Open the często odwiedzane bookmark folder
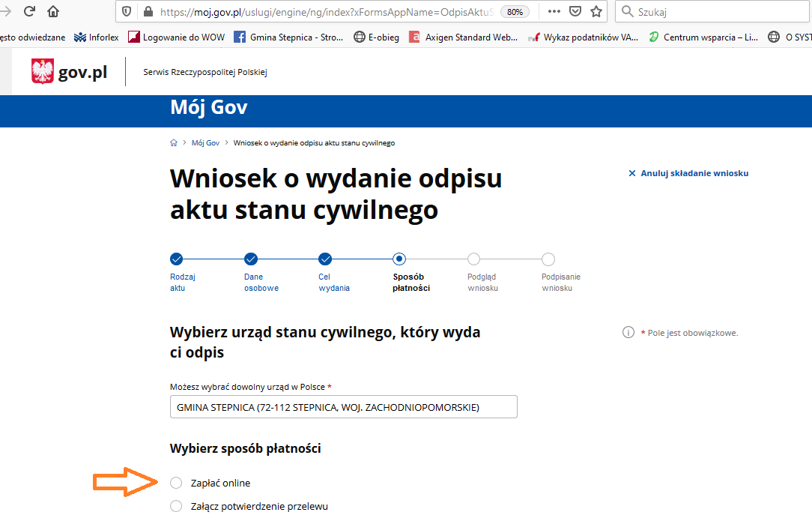 pyautogui.click(x=32, y=37)
